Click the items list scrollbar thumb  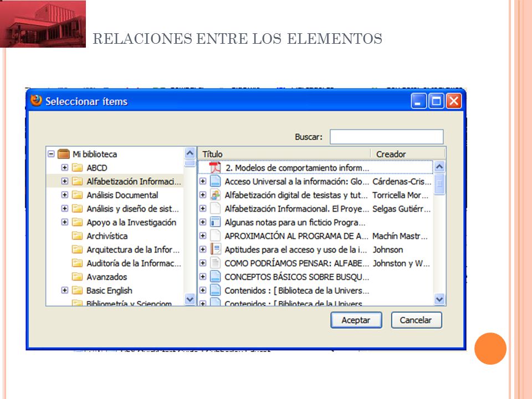point(439,184)
